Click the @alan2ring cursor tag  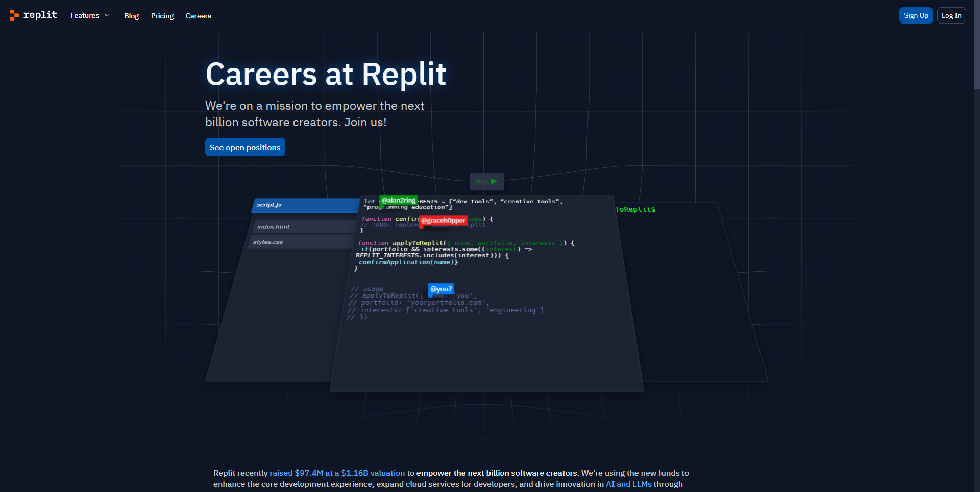[x=398, y=201]
